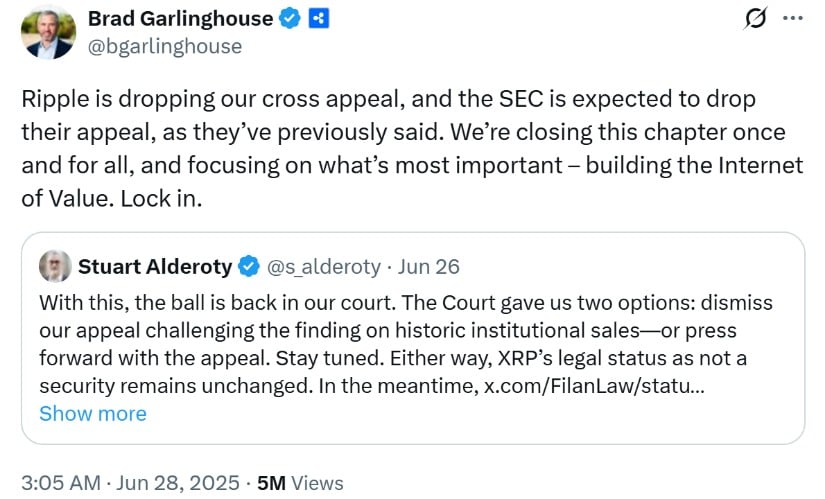
Task: Open the Jun 26 quoted post date
Action: pos(428,267)
